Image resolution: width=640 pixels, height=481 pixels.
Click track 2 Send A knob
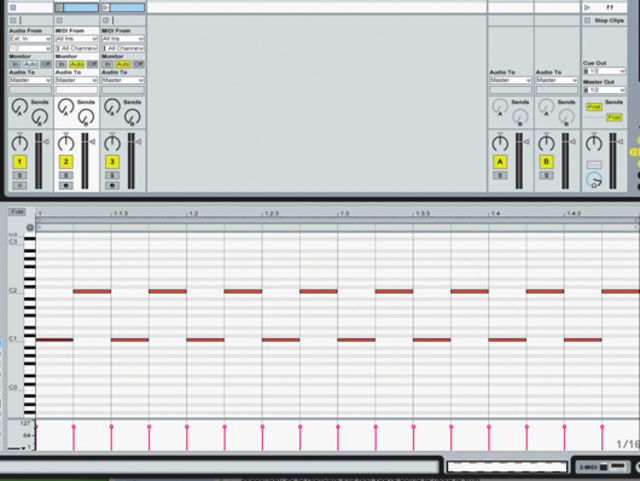(65, 106)
